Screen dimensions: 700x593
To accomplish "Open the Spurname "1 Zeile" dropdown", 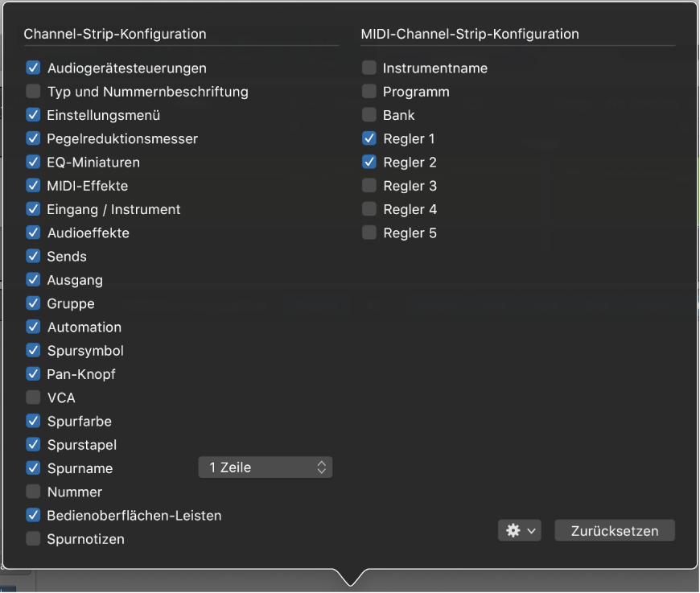I will coord(265,467).
